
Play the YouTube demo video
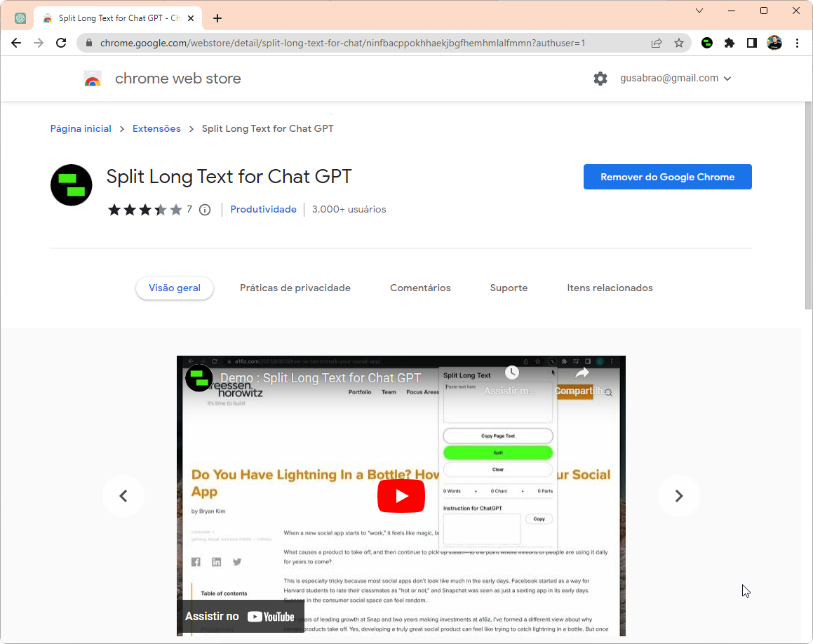click(401, 496)
